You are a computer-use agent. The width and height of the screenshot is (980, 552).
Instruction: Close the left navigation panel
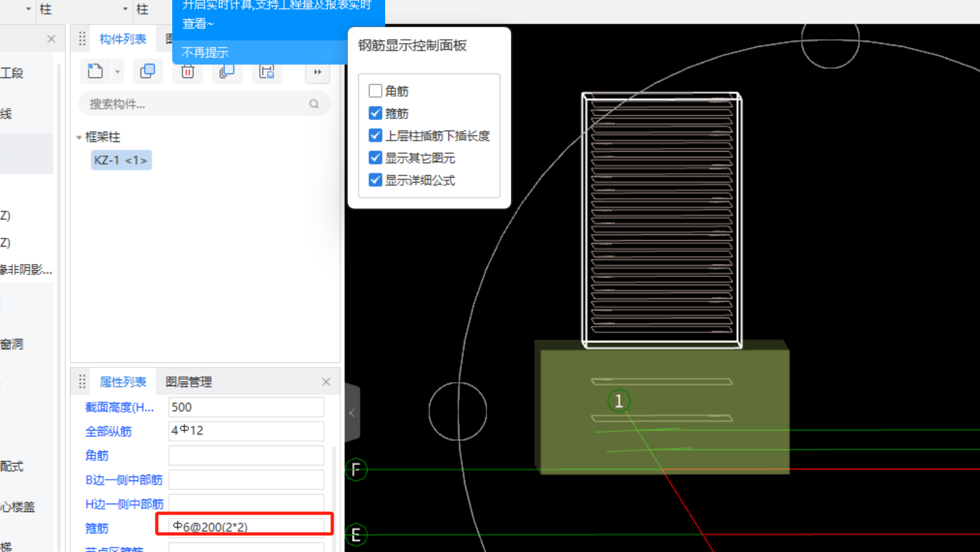[52, 39]
